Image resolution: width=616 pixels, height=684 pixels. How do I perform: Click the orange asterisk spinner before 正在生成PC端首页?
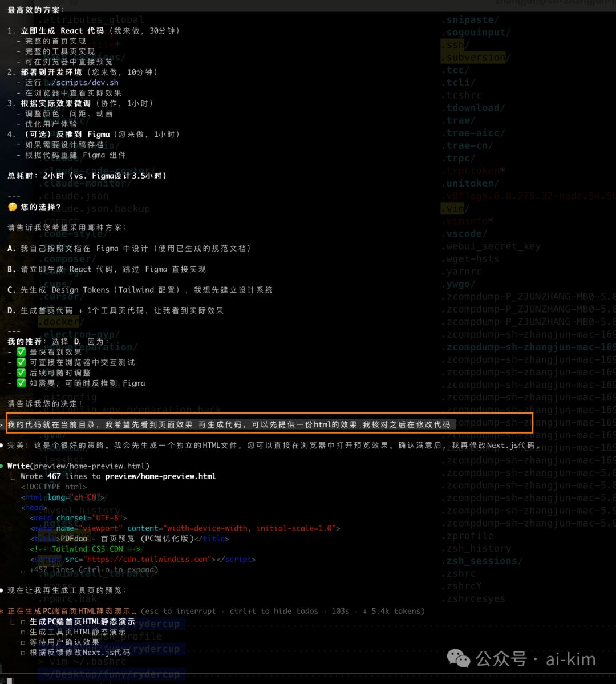[x=2, y=612]
